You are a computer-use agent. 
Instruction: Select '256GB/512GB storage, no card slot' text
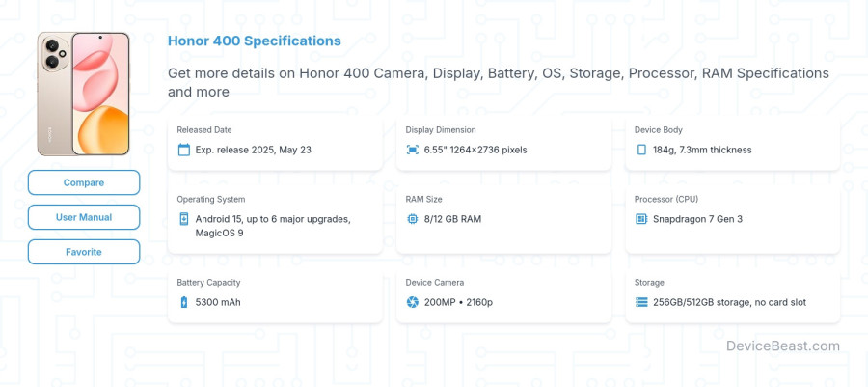pyautogui.click(x=730, y=302)
